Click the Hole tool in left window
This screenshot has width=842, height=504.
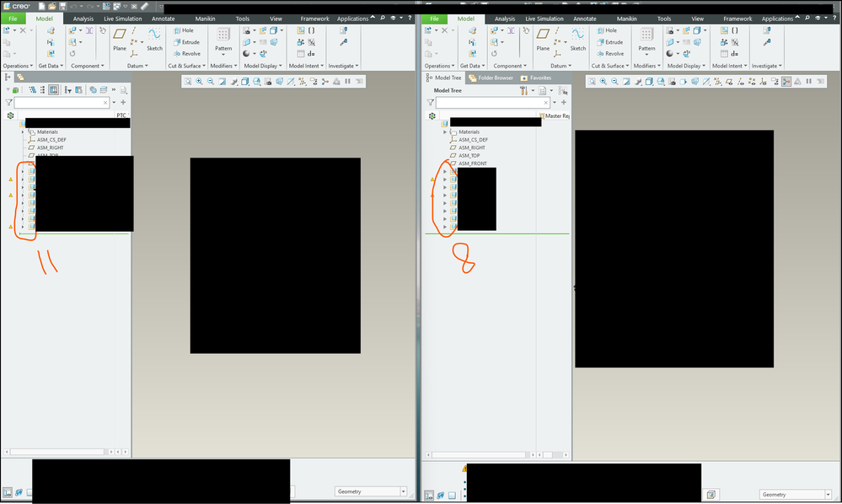tap(183, 30)
